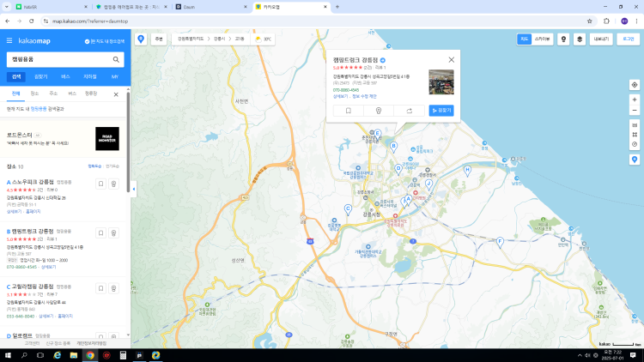
Task: Collapse the side panel with arrow handle
Action: pos(133,190)
